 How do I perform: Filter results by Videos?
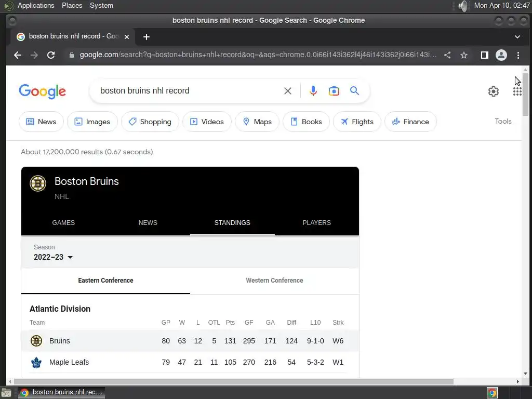pos(207,122)
